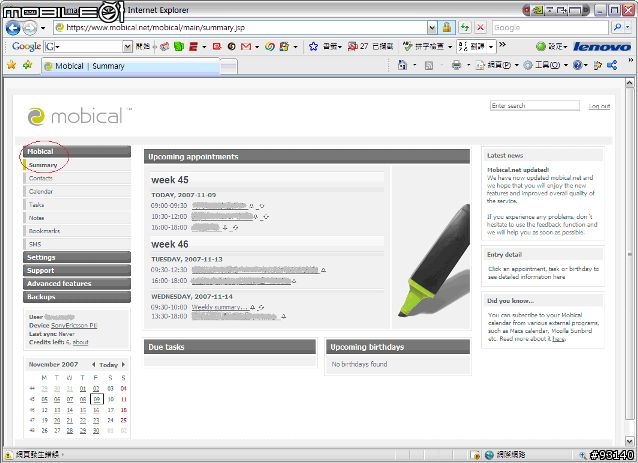Open Tasks in the sidebar

click(77, 205)
